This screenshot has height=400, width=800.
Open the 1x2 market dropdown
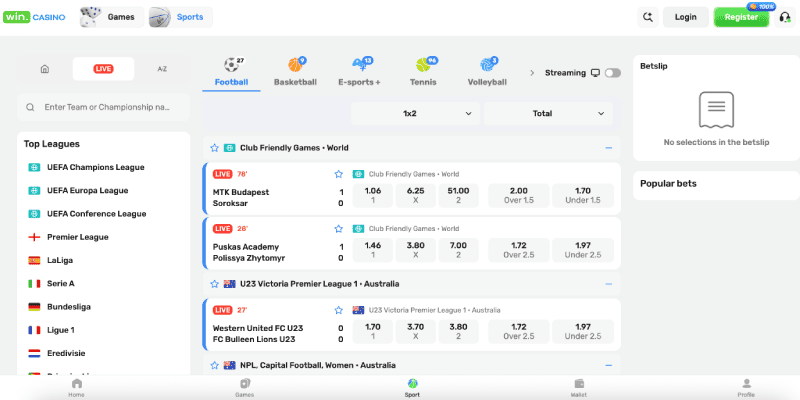tap(415, 113)
